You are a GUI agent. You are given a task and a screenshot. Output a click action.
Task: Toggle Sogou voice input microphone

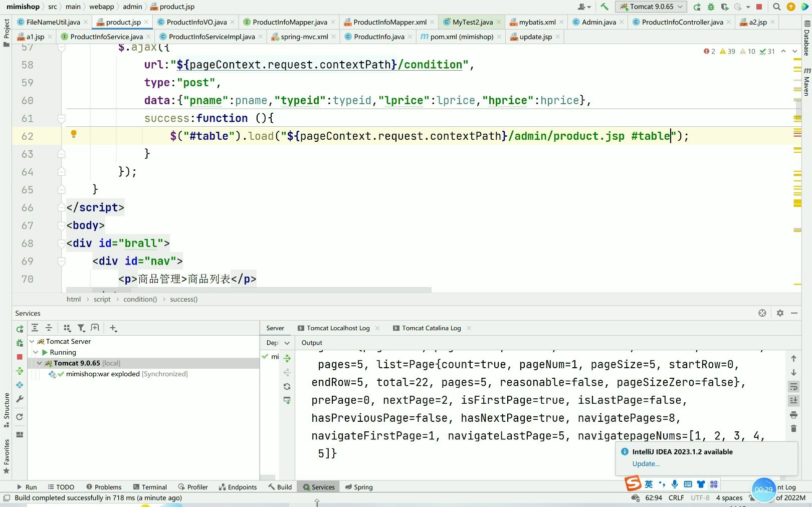tap(675, 484)
